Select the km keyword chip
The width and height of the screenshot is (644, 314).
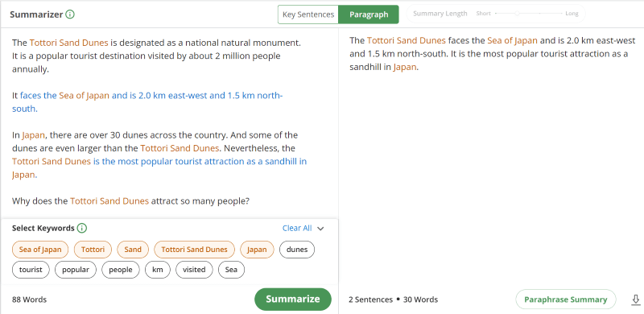tap(158, 270)
